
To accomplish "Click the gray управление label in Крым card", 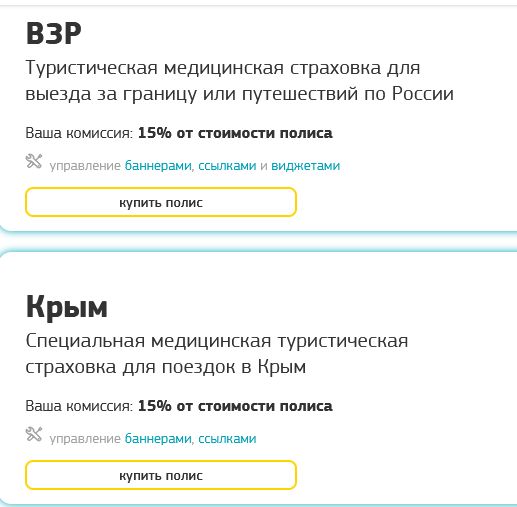I will pyautogui.click(x=85, y=439).
